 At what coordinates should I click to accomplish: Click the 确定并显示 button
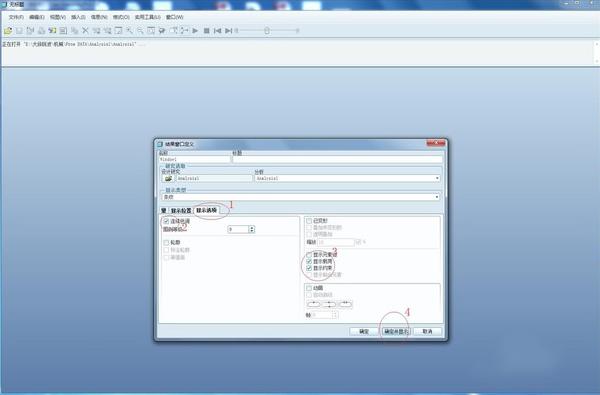(x=396, y=331)
